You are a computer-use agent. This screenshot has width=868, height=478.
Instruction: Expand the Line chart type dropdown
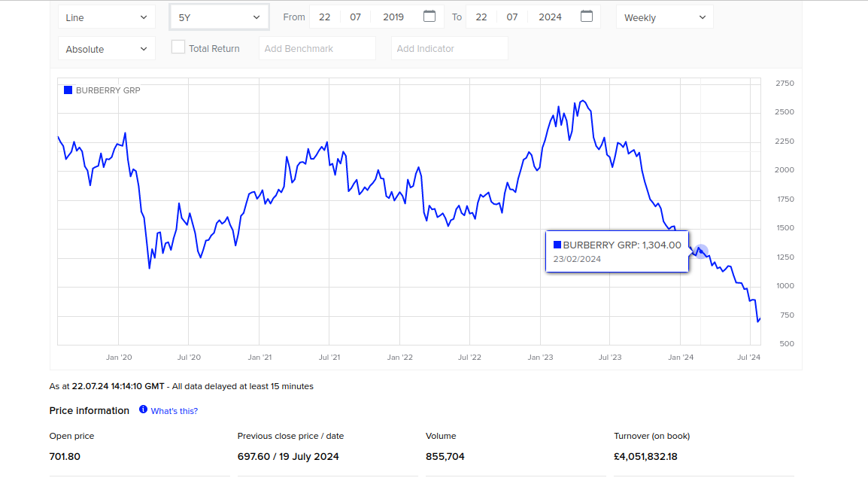coord(106,17)
